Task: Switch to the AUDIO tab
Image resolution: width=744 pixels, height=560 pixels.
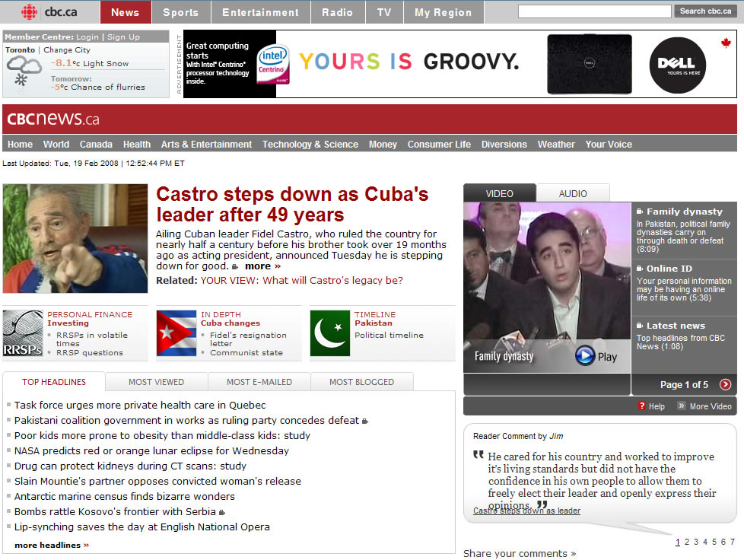Action: coord(573,193)
